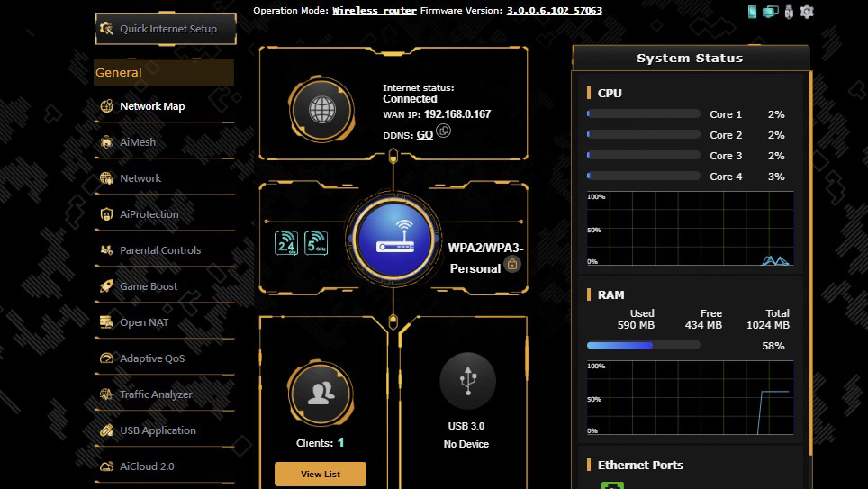This screenshot has width=868, height=489.
Task: Click the firmware version 3.0.0.6.102_57063 link
Action: pos(554,11)
